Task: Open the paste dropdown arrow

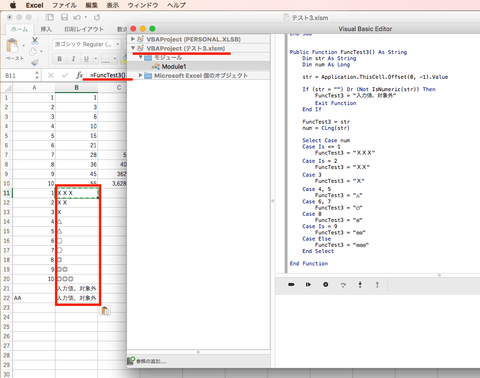Action: click(24, 45)
